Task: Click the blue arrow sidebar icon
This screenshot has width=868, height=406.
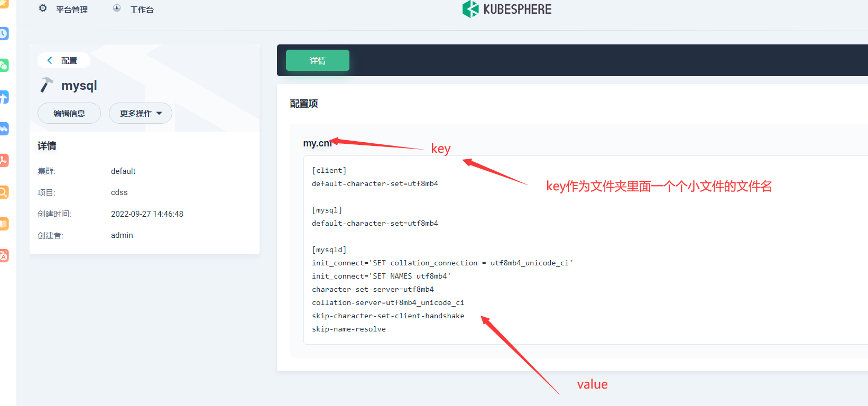Action: (4, 97)
